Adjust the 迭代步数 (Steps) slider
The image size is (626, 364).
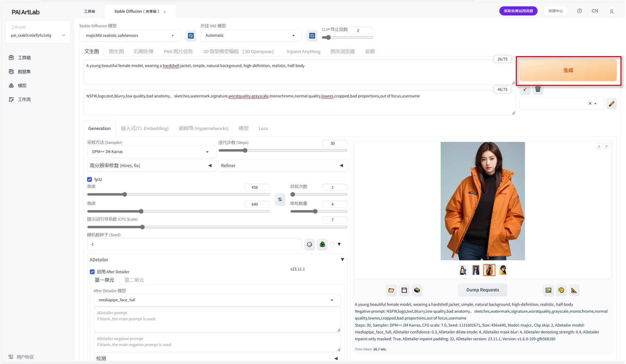click(283, 151)
